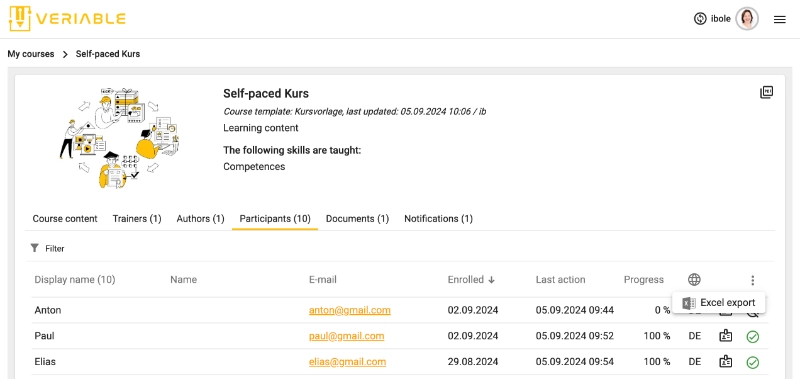800x379 pixels.
Task: Open anton@gmail.com email link
Action: (x=349, y=310)
